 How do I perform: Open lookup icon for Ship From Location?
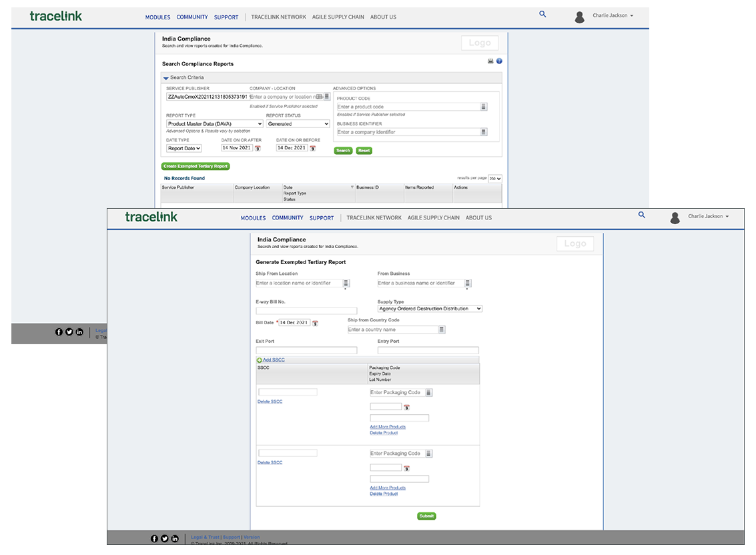coord(346,283)
